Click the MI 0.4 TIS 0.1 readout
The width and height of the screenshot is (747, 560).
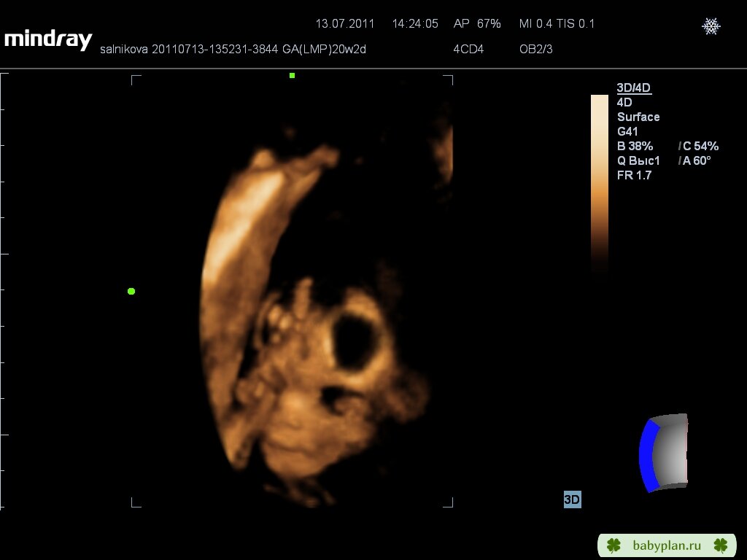pyautogui.click(x=557, y=24)
